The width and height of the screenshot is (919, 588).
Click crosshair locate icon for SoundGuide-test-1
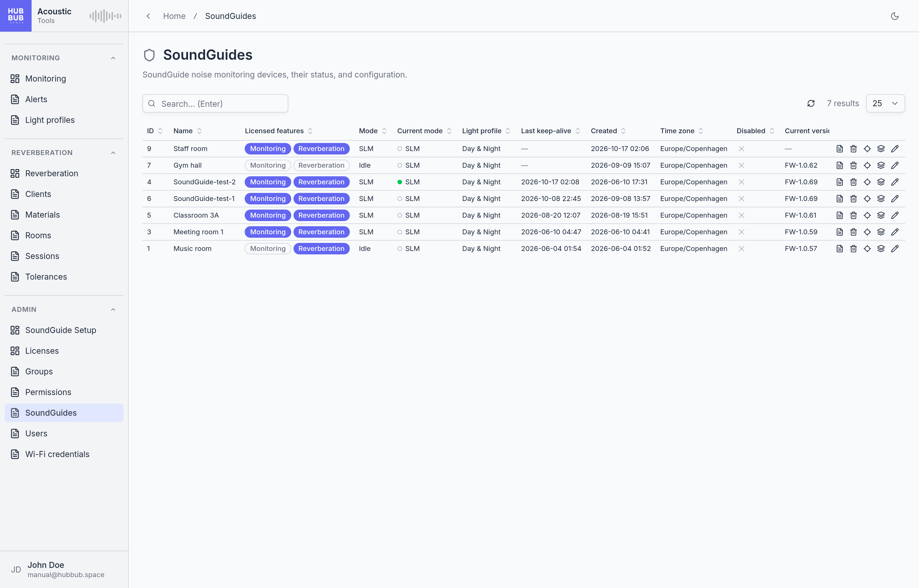867,199
